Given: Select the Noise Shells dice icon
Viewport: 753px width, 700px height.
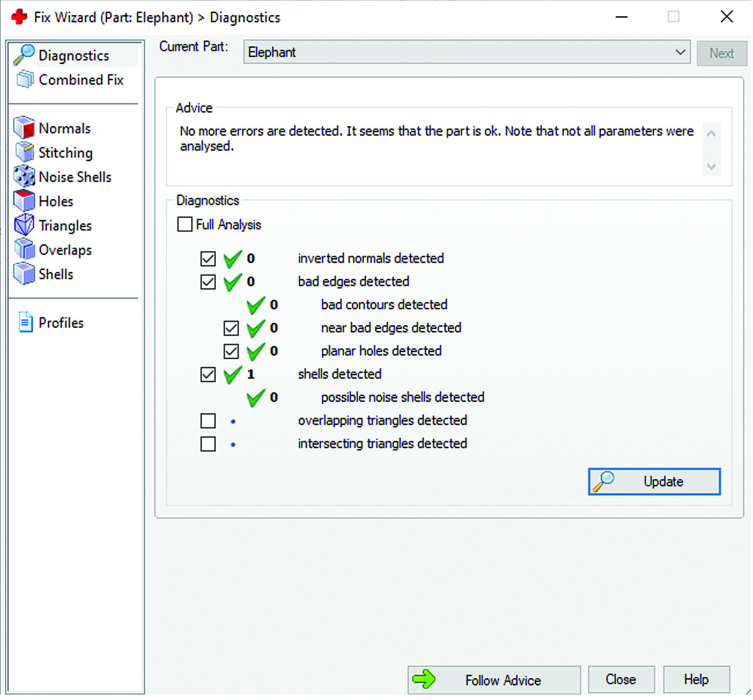Looking at the screenshot, I should pos(24,176).
